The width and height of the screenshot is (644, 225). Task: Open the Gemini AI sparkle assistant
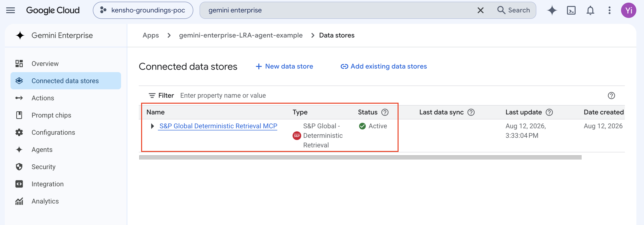[552, 10]
